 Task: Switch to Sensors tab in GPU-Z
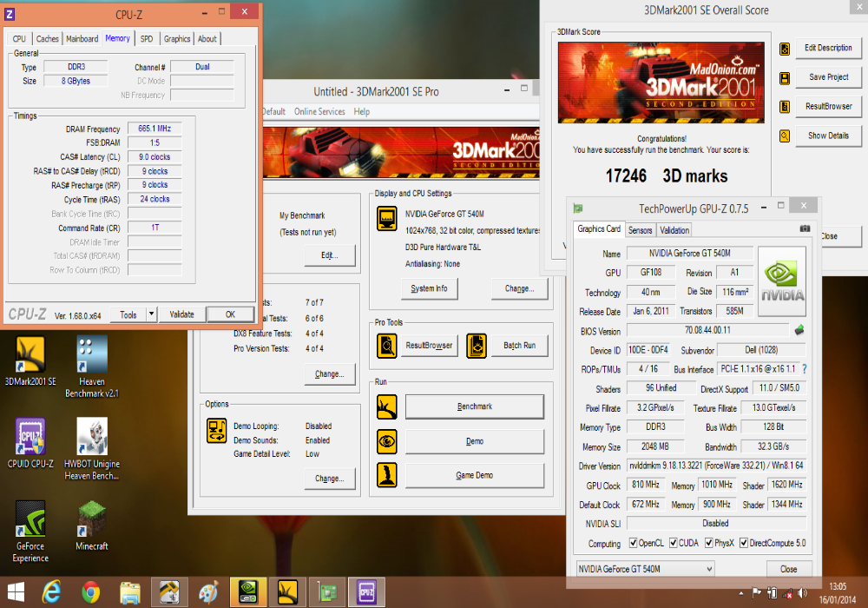tap(640, 230)
